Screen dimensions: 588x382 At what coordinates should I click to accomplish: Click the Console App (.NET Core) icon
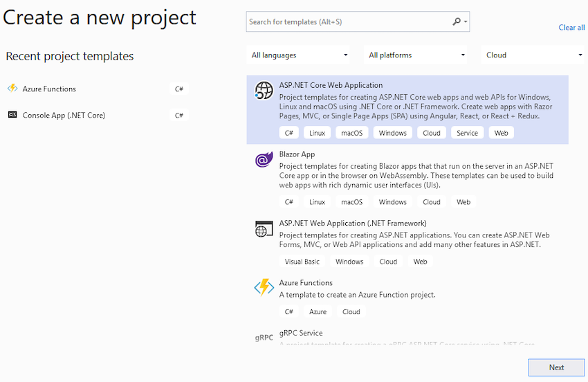12,115
